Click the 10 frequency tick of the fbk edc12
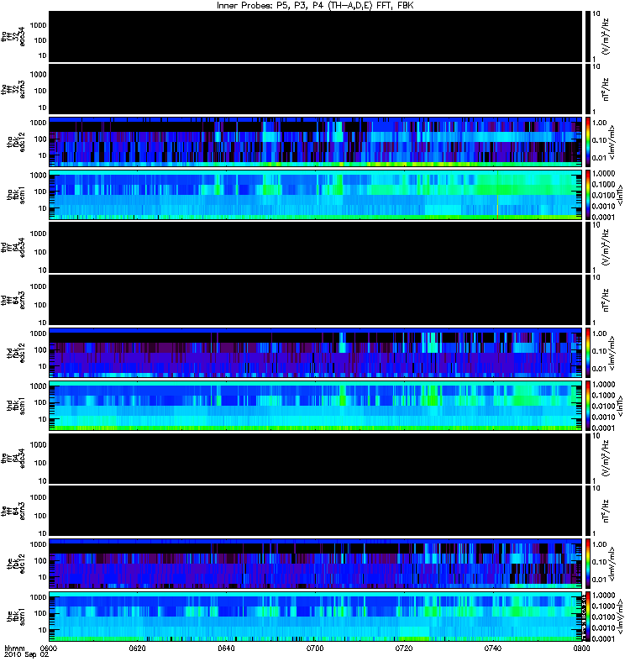This screenshot has width=630, height=672. point(43,577)
